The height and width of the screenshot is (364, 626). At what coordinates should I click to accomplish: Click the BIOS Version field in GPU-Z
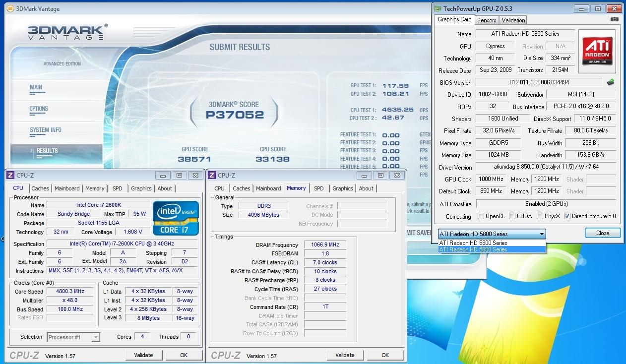539,82
